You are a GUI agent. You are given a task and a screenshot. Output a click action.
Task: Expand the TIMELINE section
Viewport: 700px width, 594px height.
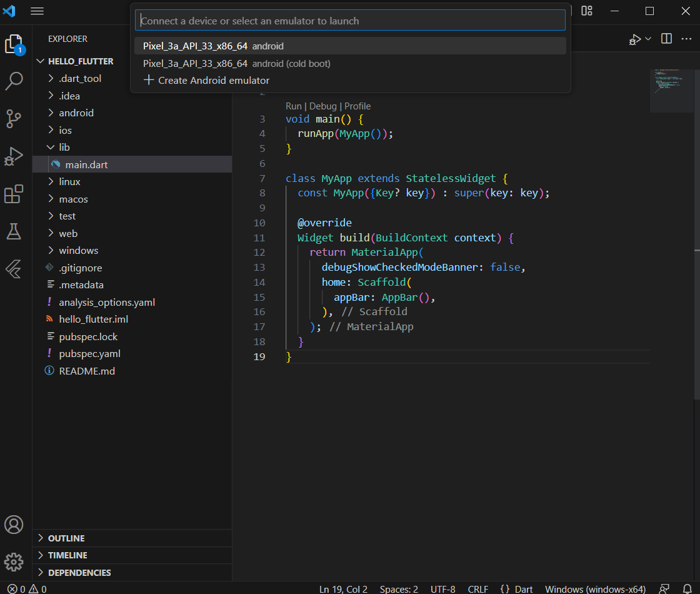[x=132, y=555]
